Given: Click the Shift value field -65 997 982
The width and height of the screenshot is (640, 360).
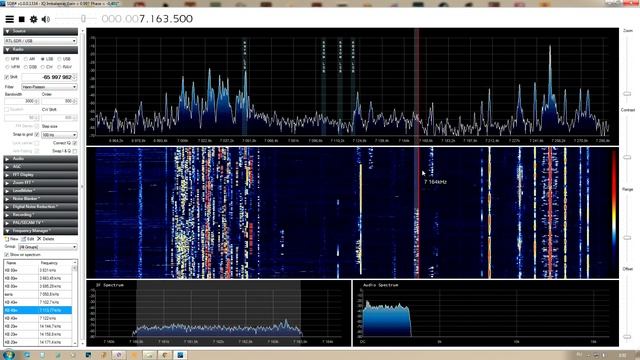Looking at the screenshot, I should 48,77.
